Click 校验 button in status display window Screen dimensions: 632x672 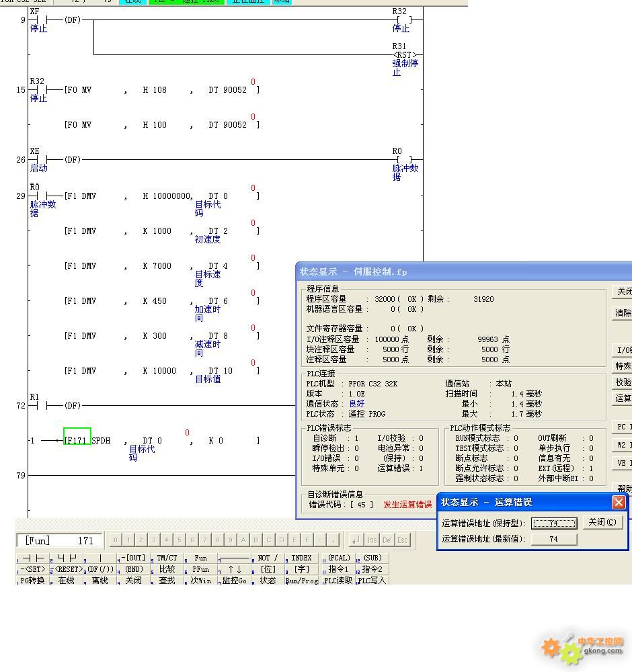pyautogui.click(x=623, y=382)
